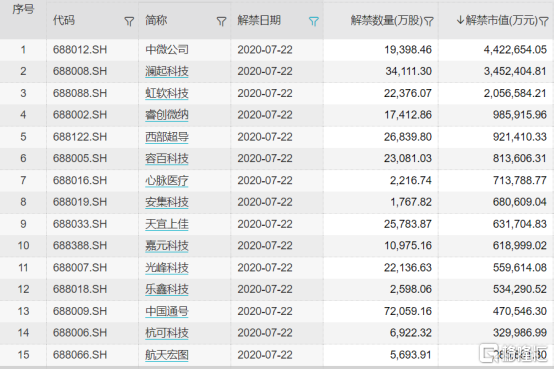Select the 2020-07-22 date in row 1

coord(265,49)
